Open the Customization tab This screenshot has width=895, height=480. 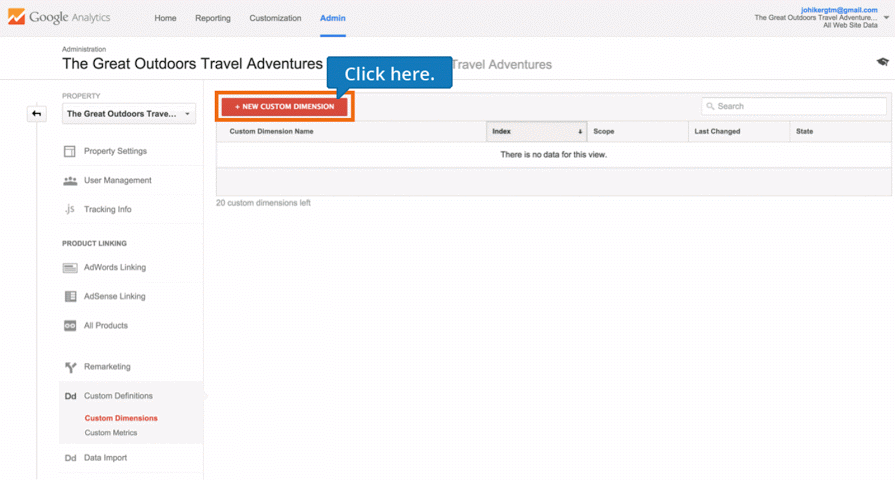(275, 18)
